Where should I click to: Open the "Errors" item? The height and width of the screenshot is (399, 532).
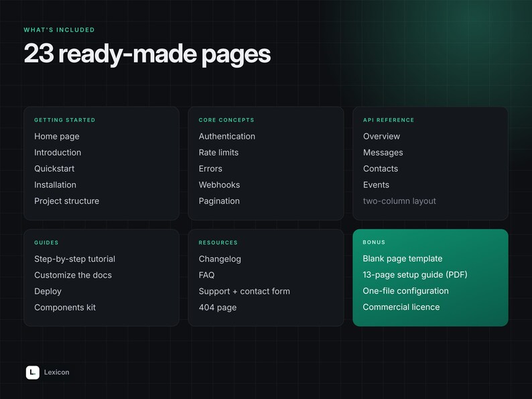click(x=210, y=169)
